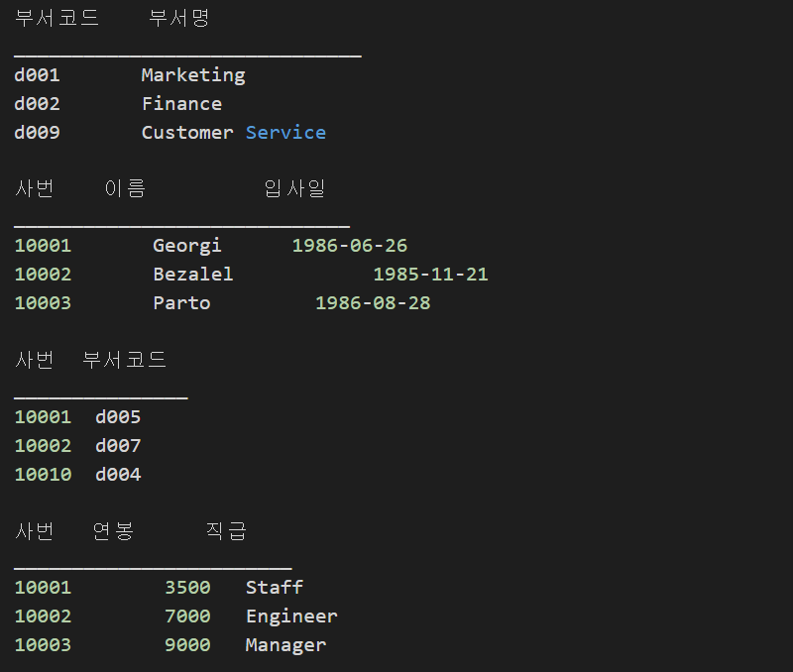This screenshot has height=672, width=793.
Task: Click the Finance department name
Action: point(181,104)
